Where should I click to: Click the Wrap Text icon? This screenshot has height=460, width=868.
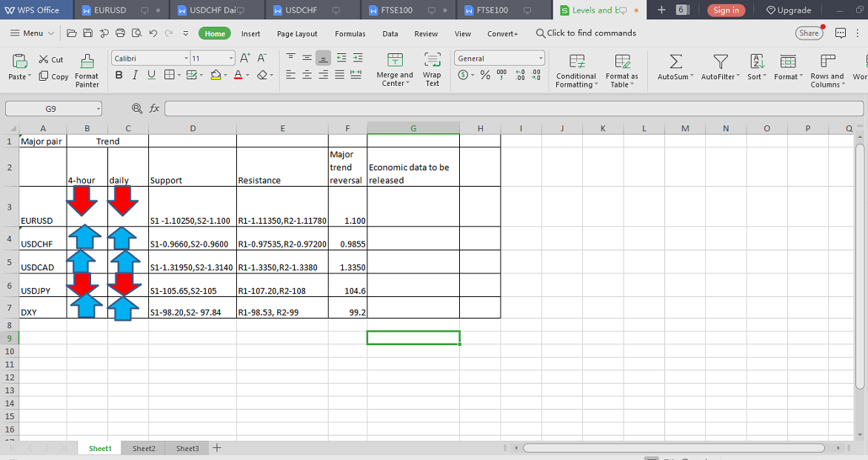coord(432,61)
